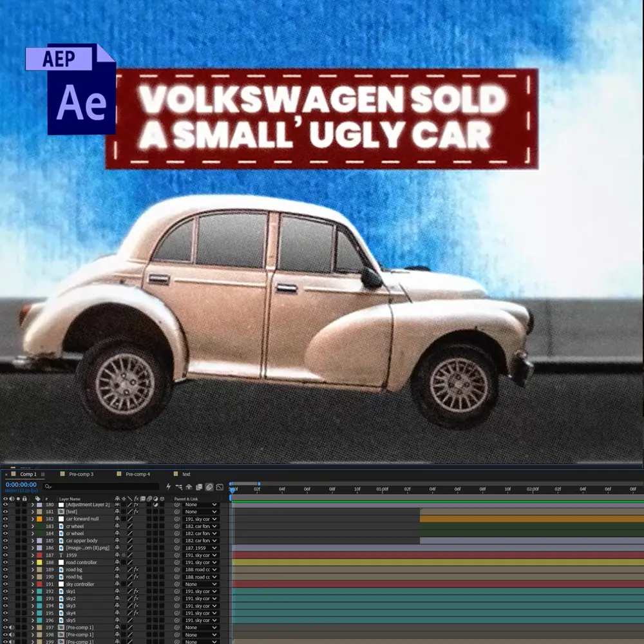644x644 pixels.
Task: Switch to the Pre-comp 4 tab
Action: pyautogui.click(x=138, y=474)
